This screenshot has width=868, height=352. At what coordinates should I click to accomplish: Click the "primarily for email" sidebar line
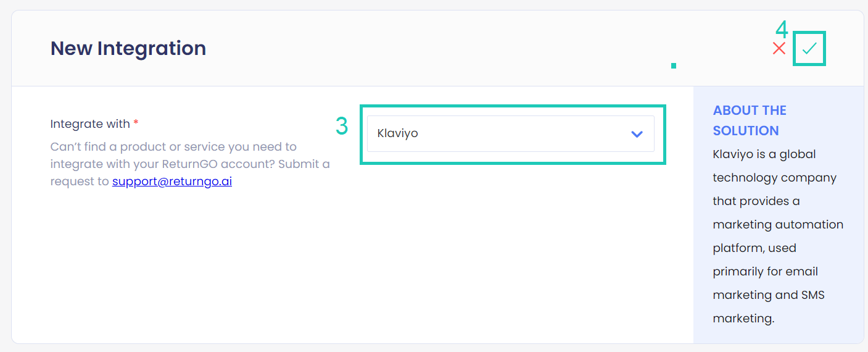(x=765, y=272)
